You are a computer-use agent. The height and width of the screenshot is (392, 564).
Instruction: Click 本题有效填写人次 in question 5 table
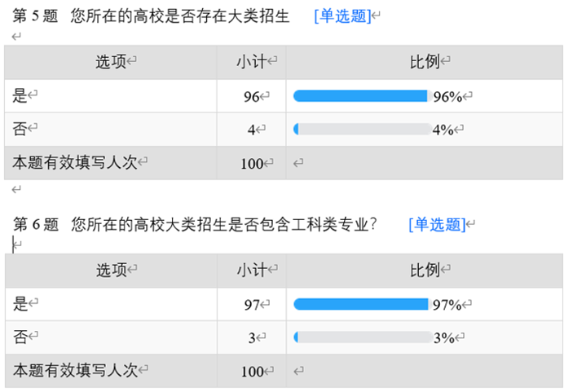(x=75, y=162)
